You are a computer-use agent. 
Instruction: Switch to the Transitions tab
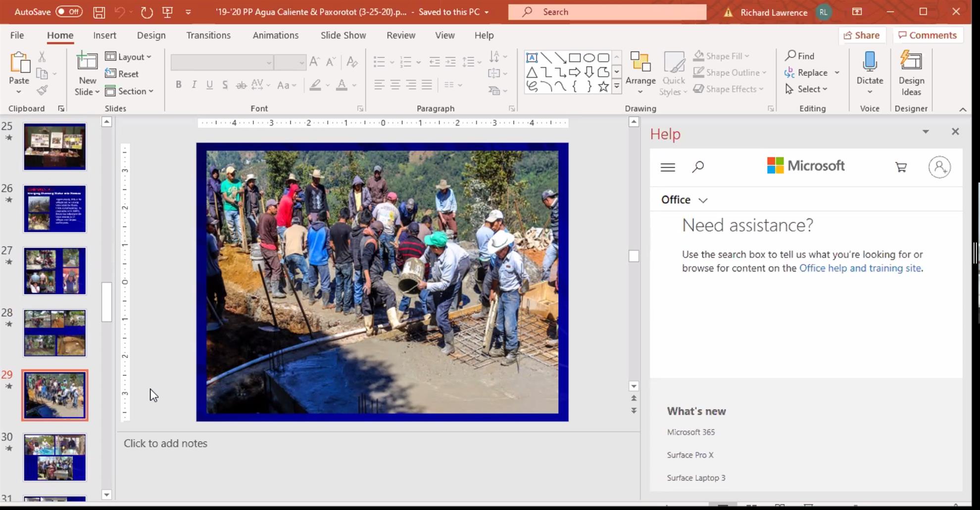[208, 35]
